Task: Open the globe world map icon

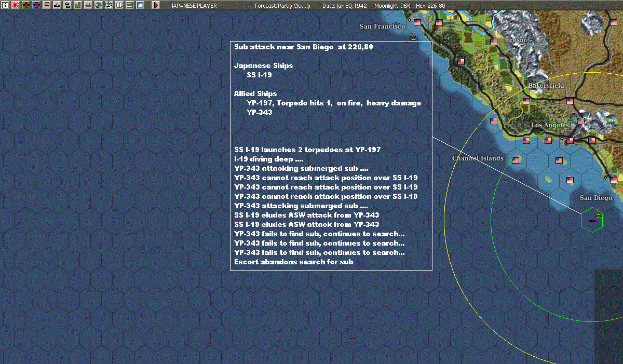Action: coord(98,5)
